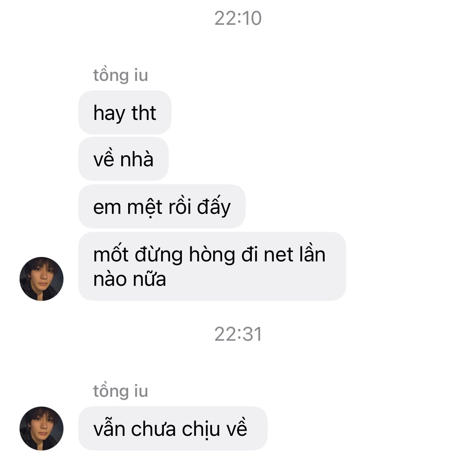Open sender name 'tồng iu' above 'vẫn chưa'
Screen dimensions: 476x457
coord(120,391)
